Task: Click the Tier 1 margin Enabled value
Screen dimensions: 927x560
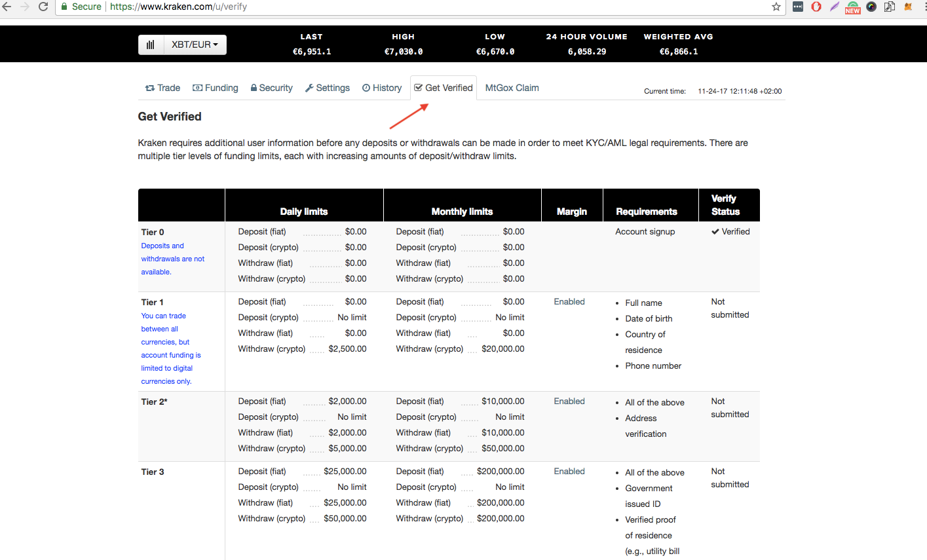Action: 569,302
